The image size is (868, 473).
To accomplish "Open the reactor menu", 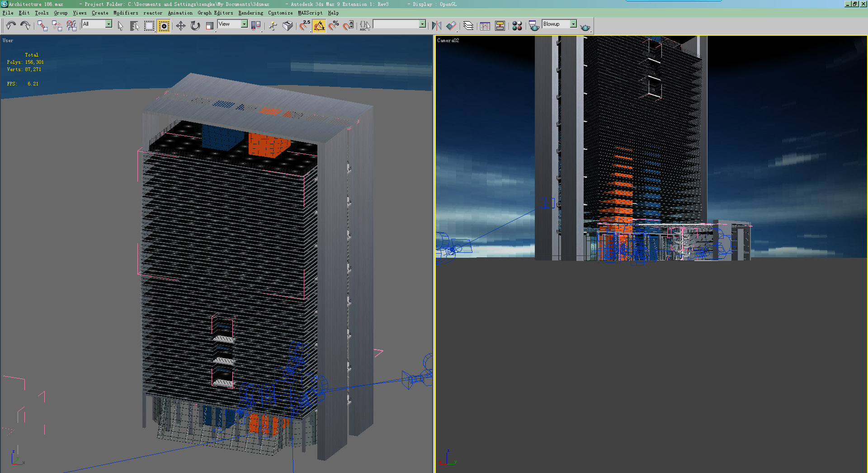I will (x=153, y=13).
